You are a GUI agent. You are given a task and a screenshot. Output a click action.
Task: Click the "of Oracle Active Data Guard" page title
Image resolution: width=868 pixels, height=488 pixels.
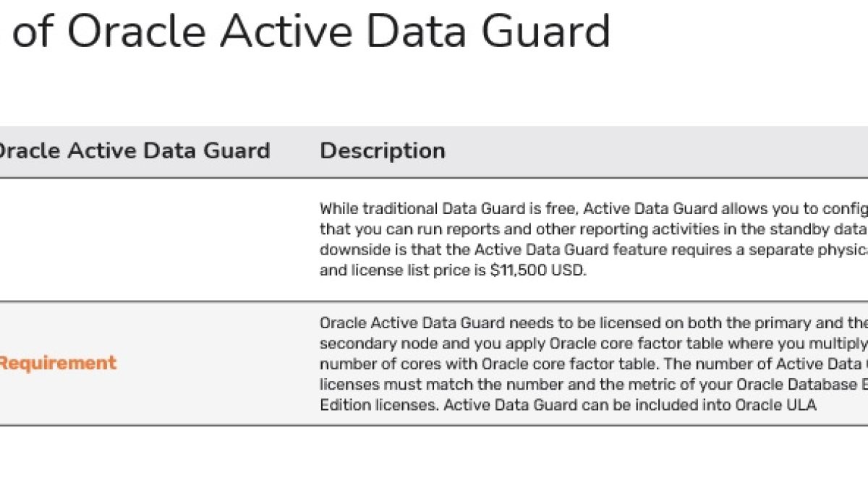pyautogui.click(x=312, y=30)
